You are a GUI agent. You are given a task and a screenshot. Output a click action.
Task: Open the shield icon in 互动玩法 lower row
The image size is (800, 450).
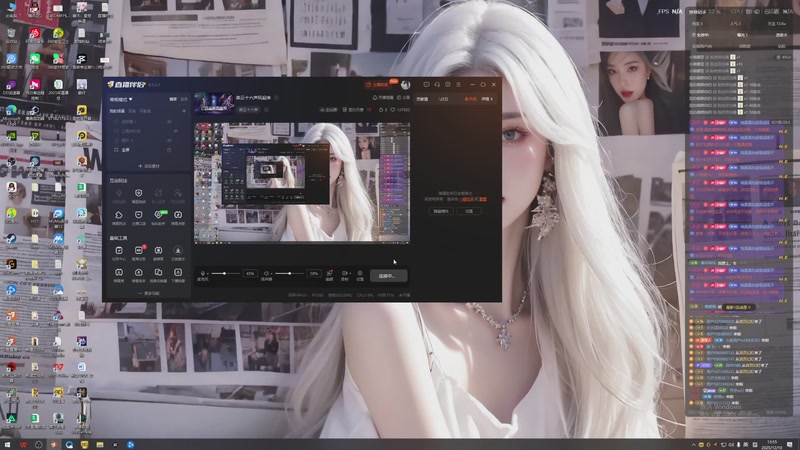pos(138,217)
